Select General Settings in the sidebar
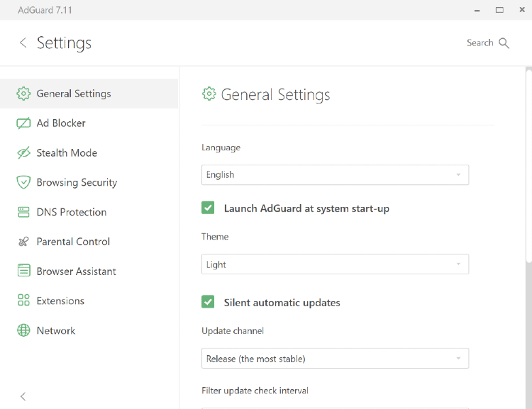The width and height of the screenshot is (532, 409). [x=89, y=94]
